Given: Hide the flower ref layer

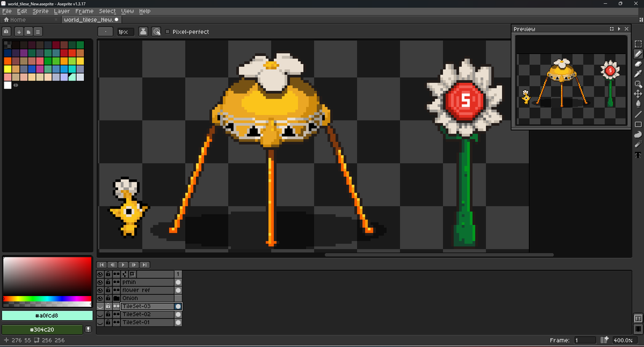Looking at the screenshot, I should click(x=100, y=290).
